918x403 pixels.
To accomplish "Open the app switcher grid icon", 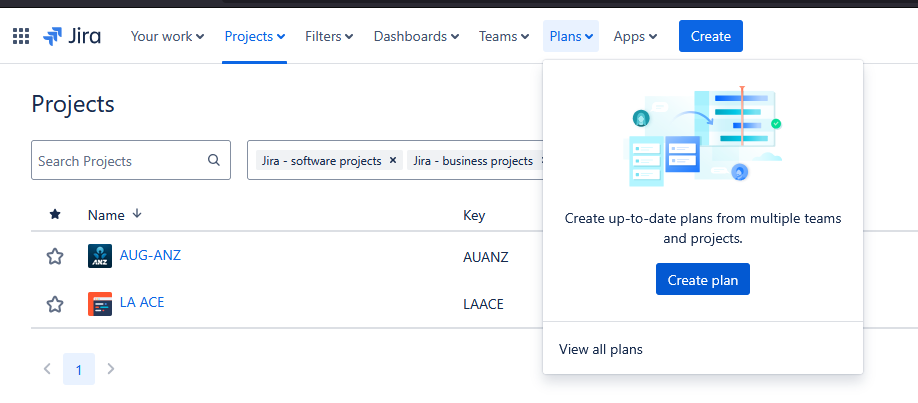I will tap(21, 36).
